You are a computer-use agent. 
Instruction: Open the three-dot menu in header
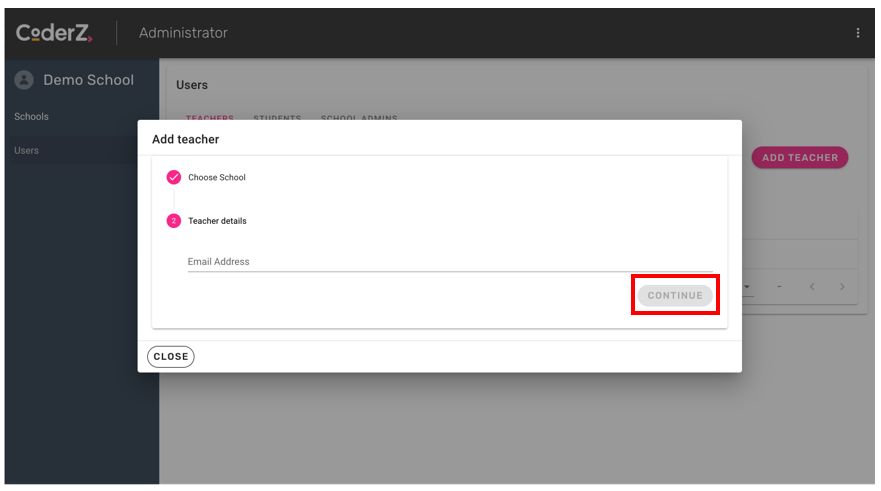(x=857, y=33)
